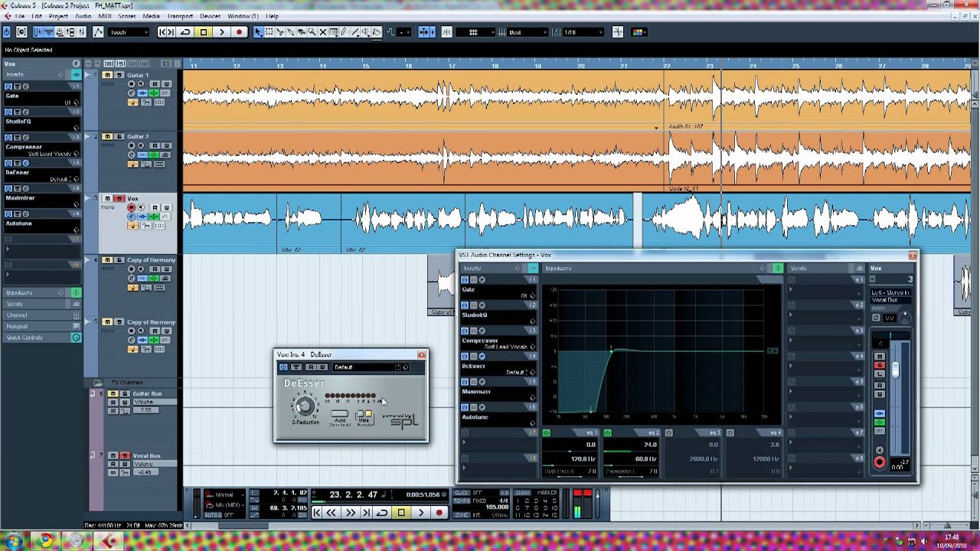Select the Mute X tool
Screen dimensions: 980x551
pyautogui.click(x=323, y=32)
